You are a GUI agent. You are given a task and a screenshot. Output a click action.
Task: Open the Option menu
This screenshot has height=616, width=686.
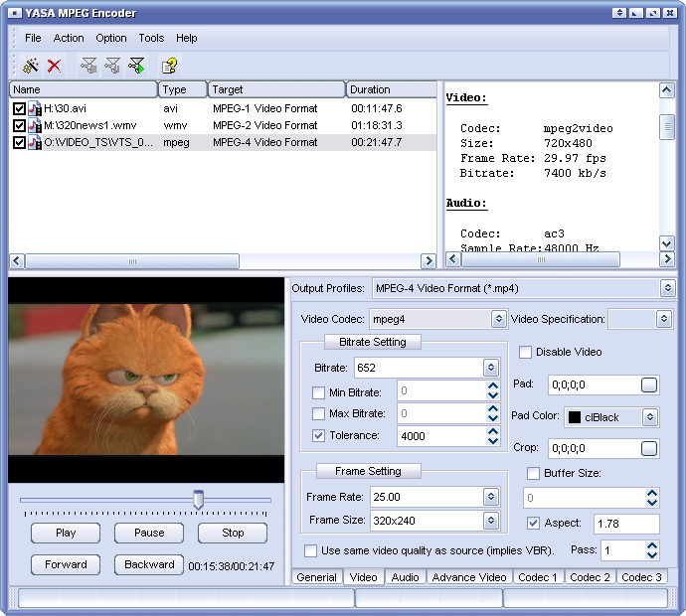(x=111, y=38)
